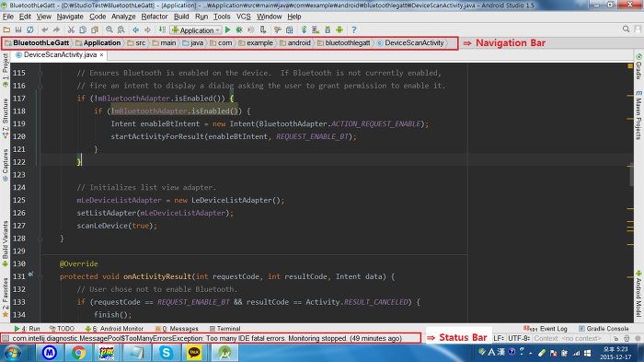Collapse the code block at line 128
The width and height of the screenshot is (644, 362).
click(40, 239)
